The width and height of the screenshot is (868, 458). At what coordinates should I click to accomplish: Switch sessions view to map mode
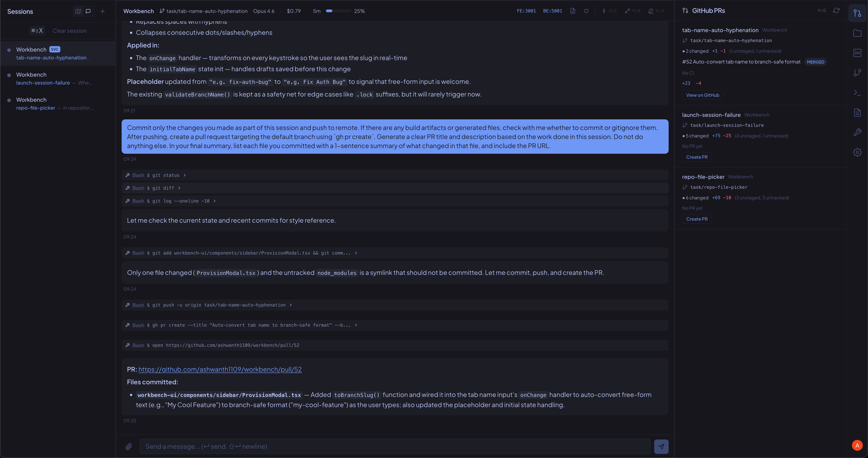click(78, 11)
